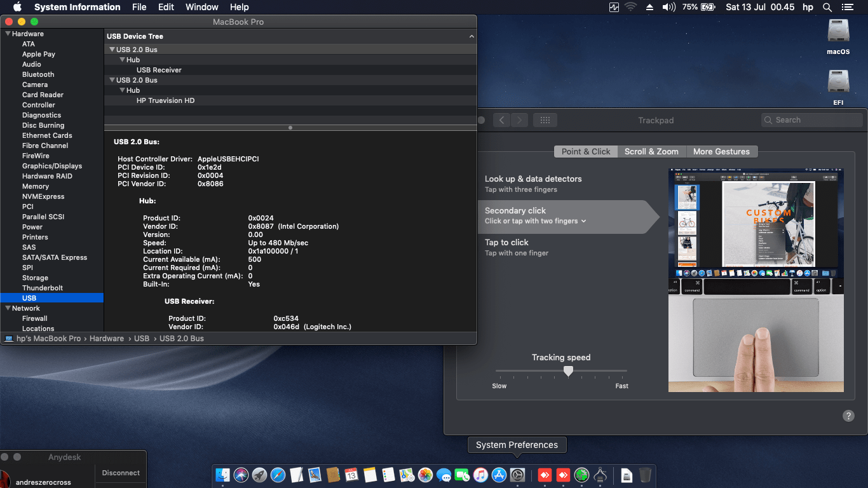Collapse the first USB 2.0 Bus entry

[x=112, y=49]
